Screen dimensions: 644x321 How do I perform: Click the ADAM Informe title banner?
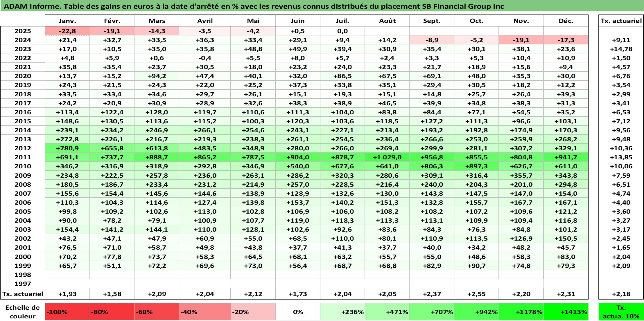[x=322, y=6]
